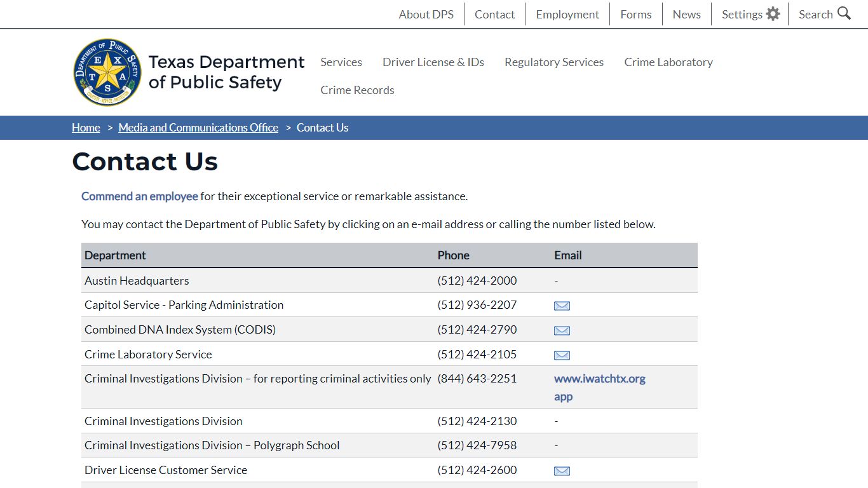Email Crime Laboratory Service envelope icon
This screenshot has width=868, height=488.
pyautogui.click(x=562, y=355)
